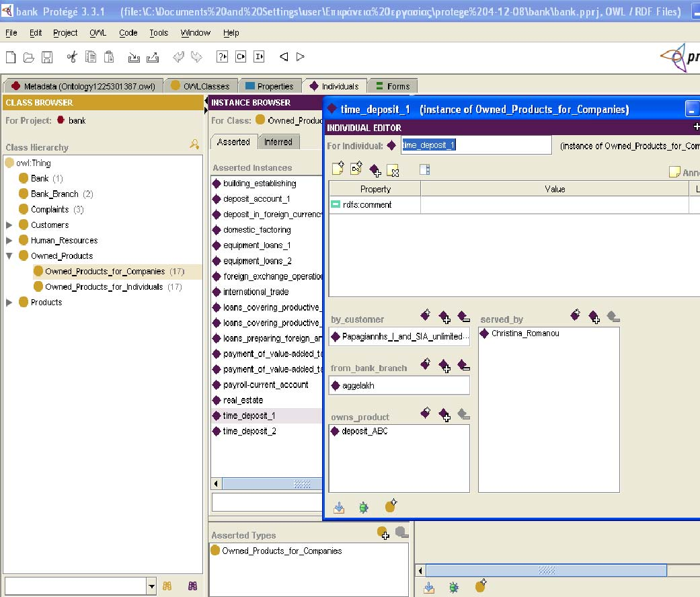Click remove instance icon for by_customer
The width and height of the screenshot is (700, 597).
tap(464, 317)
